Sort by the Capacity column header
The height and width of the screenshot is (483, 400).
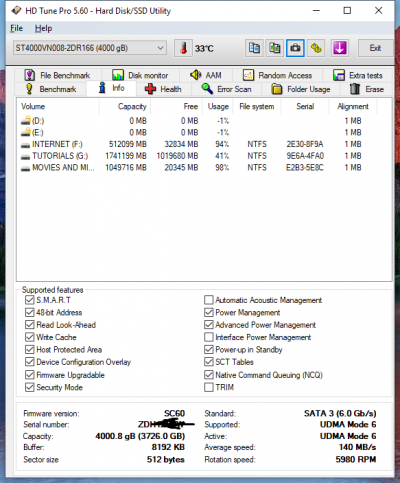[x=125, y=106]
